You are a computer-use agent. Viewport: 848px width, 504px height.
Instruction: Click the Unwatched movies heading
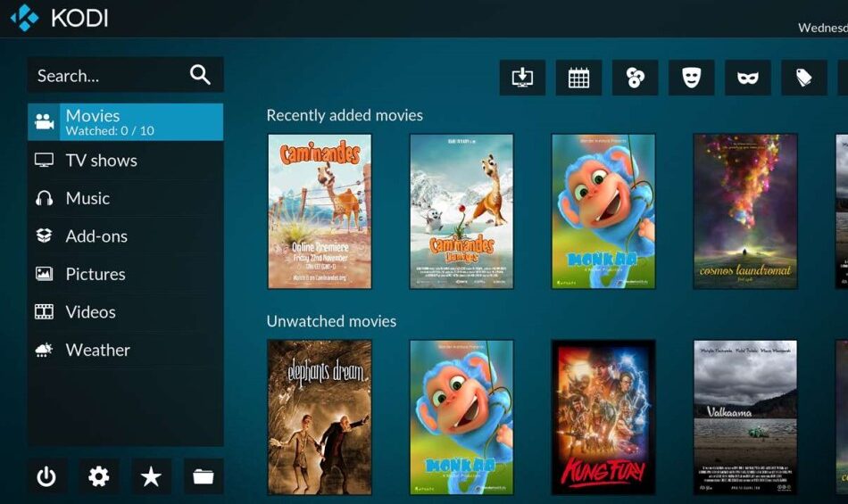pyautogui.click(x=331, y=321)
